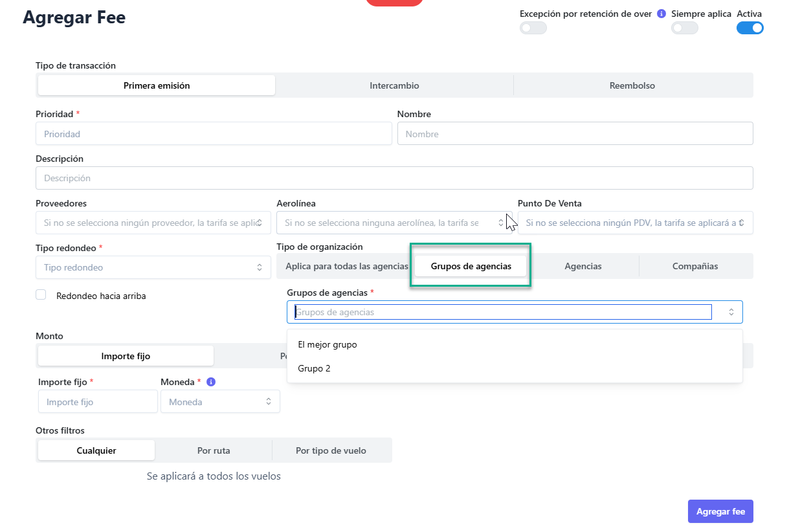Open the Punto De Venta dropdown
This screenshot has height=532, width=789.
(x=634, y=223)
